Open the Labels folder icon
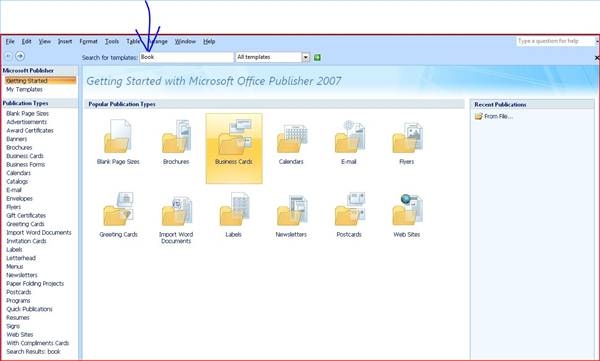 pos(234,209)
